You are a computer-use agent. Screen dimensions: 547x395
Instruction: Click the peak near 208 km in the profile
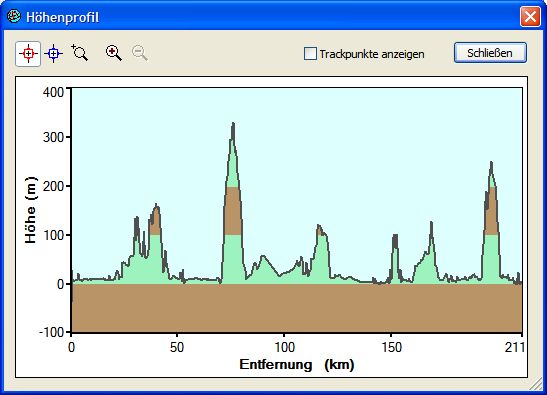[491, 164]
